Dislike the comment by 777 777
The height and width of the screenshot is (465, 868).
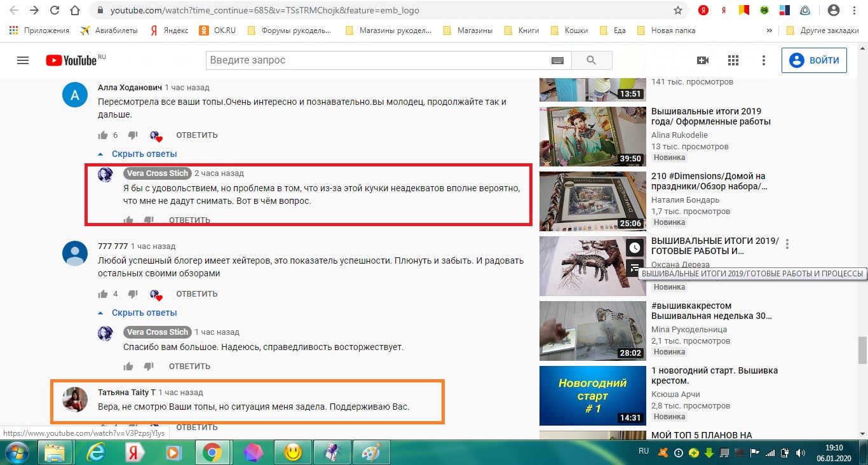click(133, 294)
